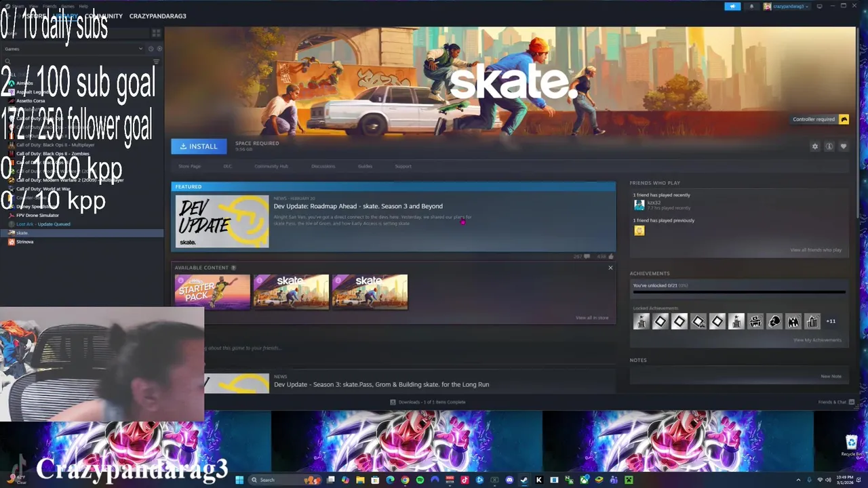Open 'Dev Update - Season 3' news item
This screenshot has width=868, height=488.
pos(381,384)
